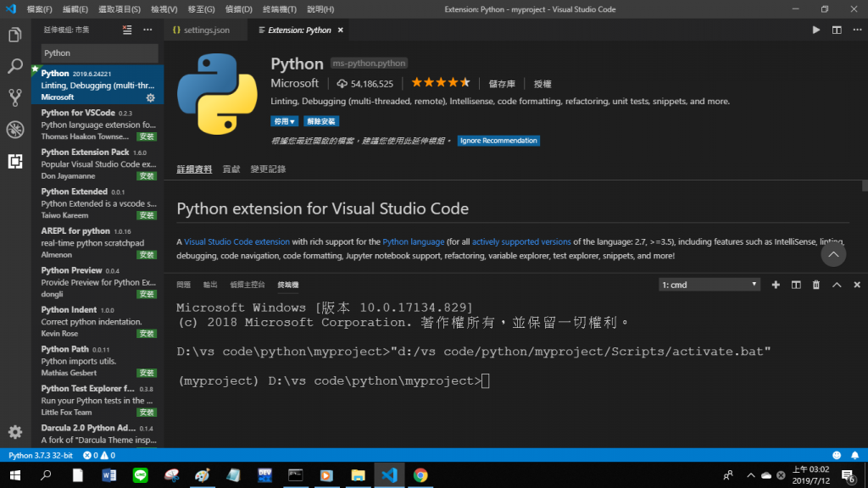Click the 解除安裝 uninstall button
The height and width of the screenshot is (488, 868).
pos(321,121)
